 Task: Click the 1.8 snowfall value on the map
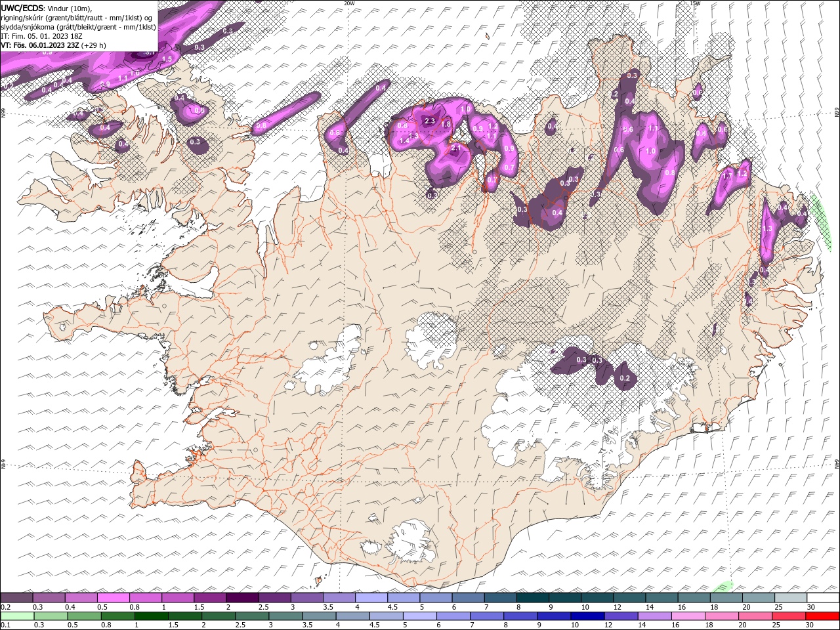pyautogui.click(x=446, y=124)
